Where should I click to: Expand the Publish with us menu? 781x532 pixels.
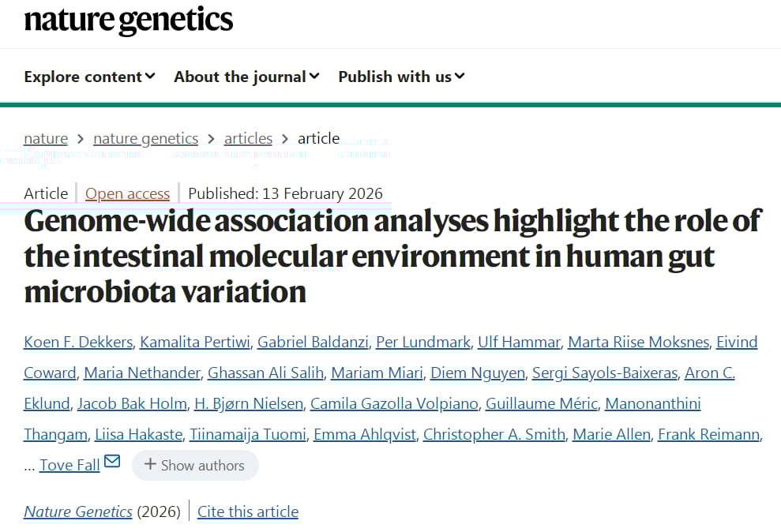click(x=401, y=77)
